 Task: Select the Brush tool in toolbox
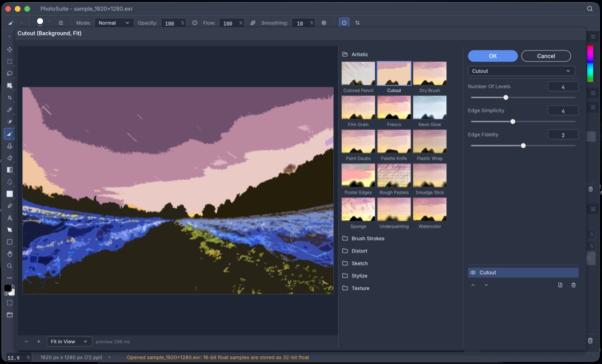[x=10, y=134]
